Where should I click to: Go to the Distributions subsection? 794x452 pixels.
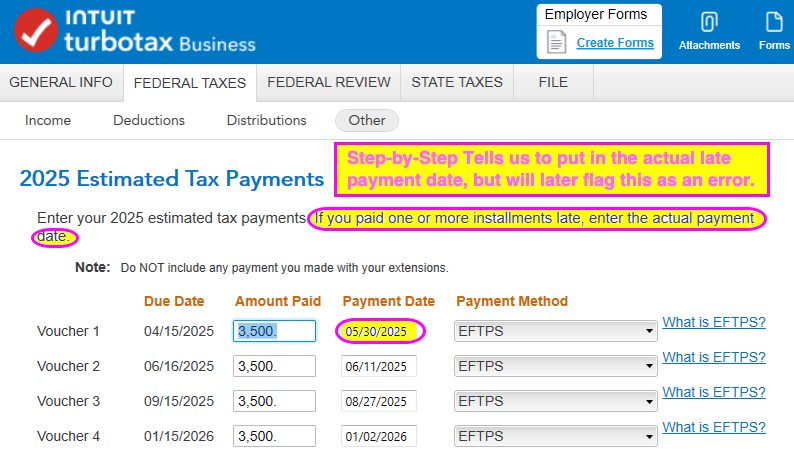tap(266, 120)
